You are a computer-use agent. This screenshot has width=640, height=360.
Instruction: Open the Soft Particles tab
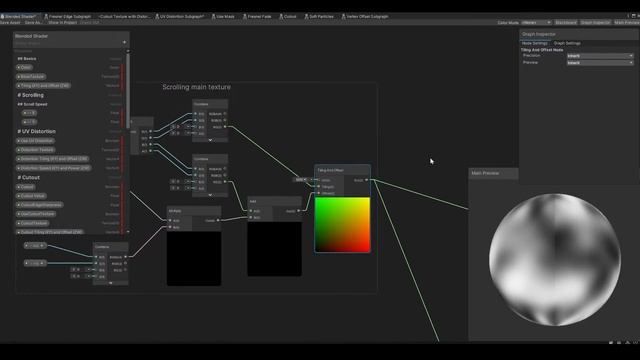319,16
